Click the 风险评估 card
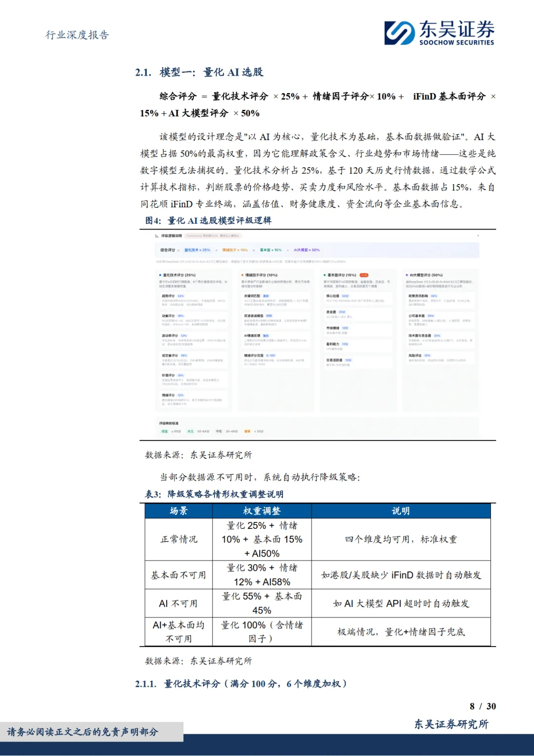 coord(441,358)
